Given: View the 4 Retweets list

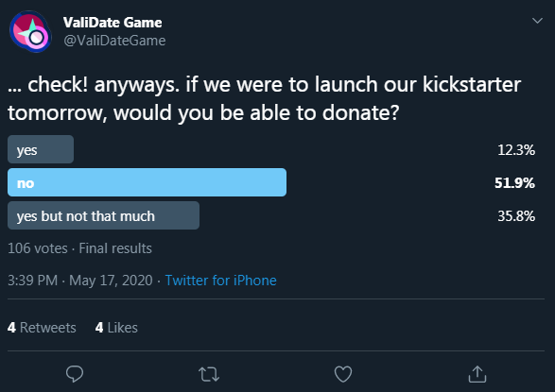Looking at the screenshot, I should (42, 328).
